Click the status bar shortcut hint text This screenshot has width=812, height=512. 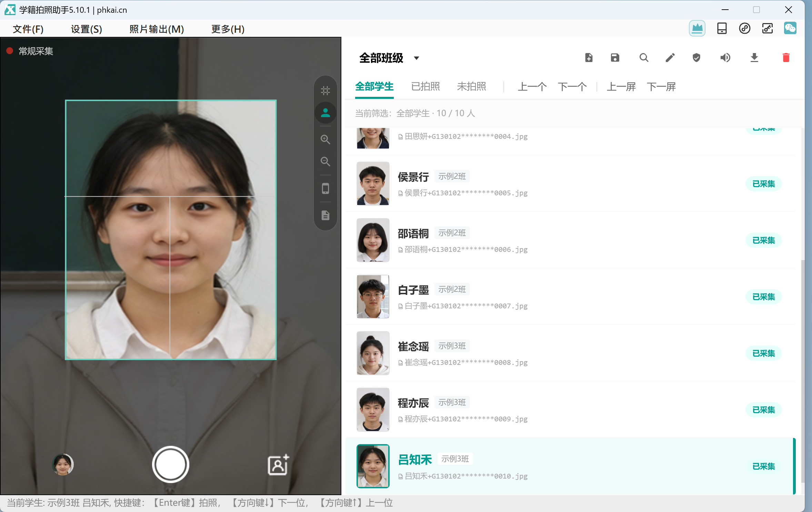pos(200,503)
